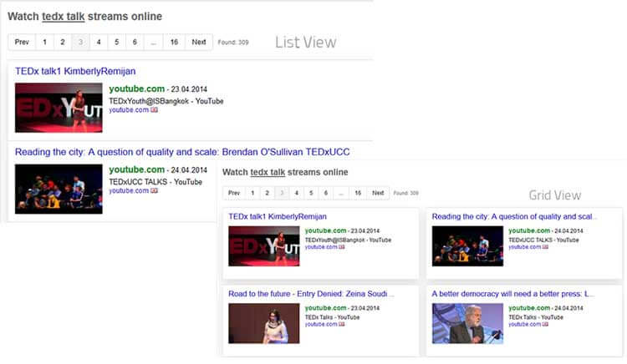The width and height of the screenshot is (627, 364).
Task: Click small youtube.com link in 'A better democracy' card
Action: 525,324
